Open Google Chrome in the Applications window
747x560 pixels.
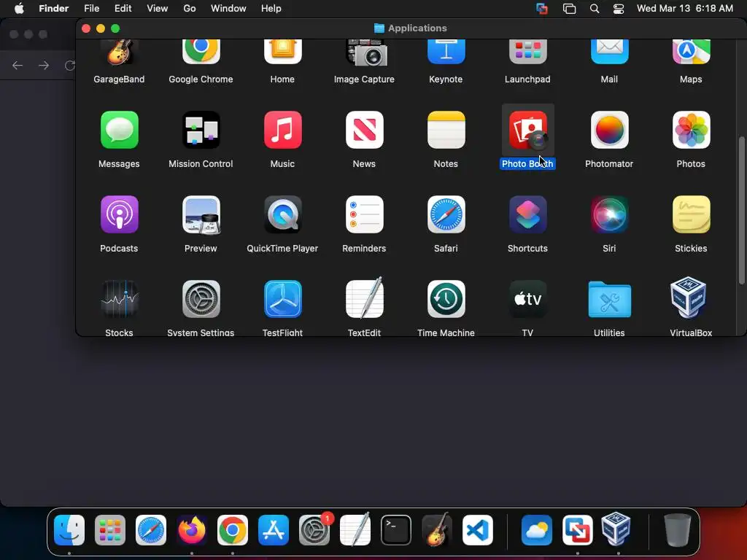[201, 52]
